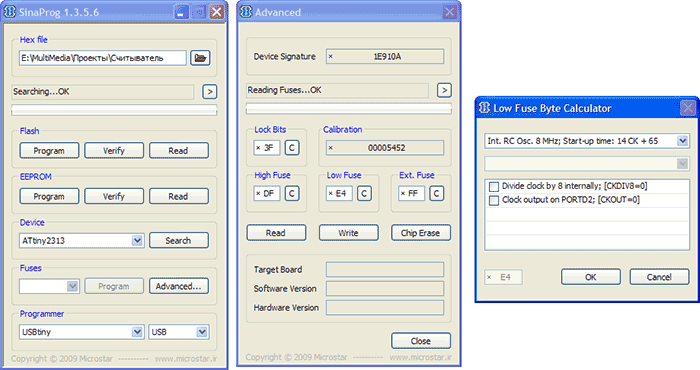Click www.microstar.ir in SinaProg window
Viewport: 700px width, 370px height.
click(x=186, y=359)
